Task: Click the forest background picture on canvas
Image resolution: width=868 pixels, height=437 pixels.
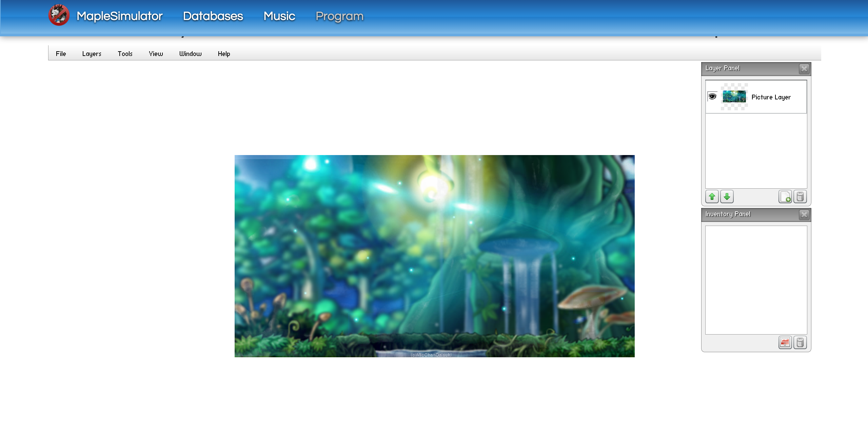Action: (x=435, y=256)
